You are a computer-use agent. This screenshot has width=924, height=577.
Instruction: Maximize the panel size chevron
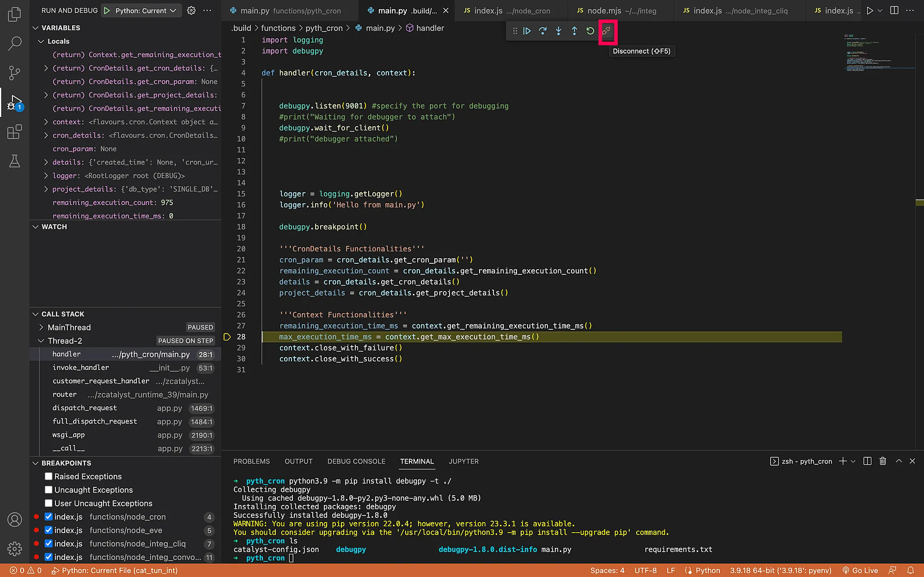[x=899, y=461]
